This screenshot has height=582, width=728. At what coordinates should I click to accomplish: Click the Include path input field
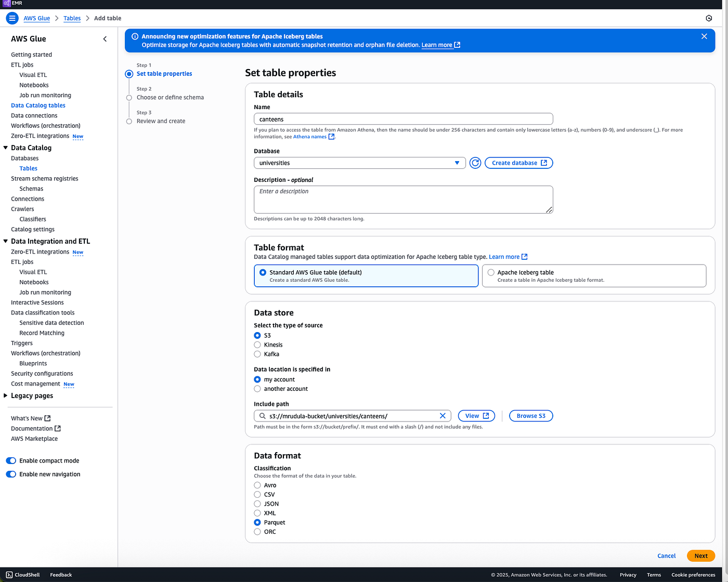tap(353, 416)
